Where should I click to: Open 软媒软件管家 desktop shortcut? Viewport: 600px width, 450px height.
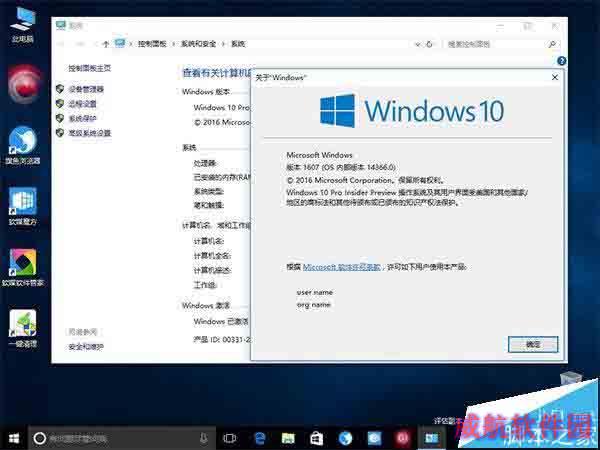point(23,267)
